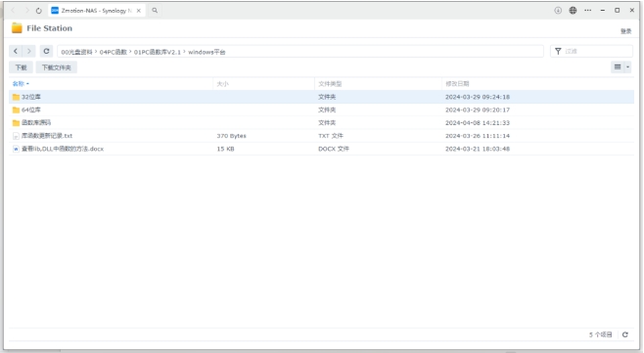Expand the view mode dropdown arrow
This screenshot has height=353, width=644.
coord(627,66)
